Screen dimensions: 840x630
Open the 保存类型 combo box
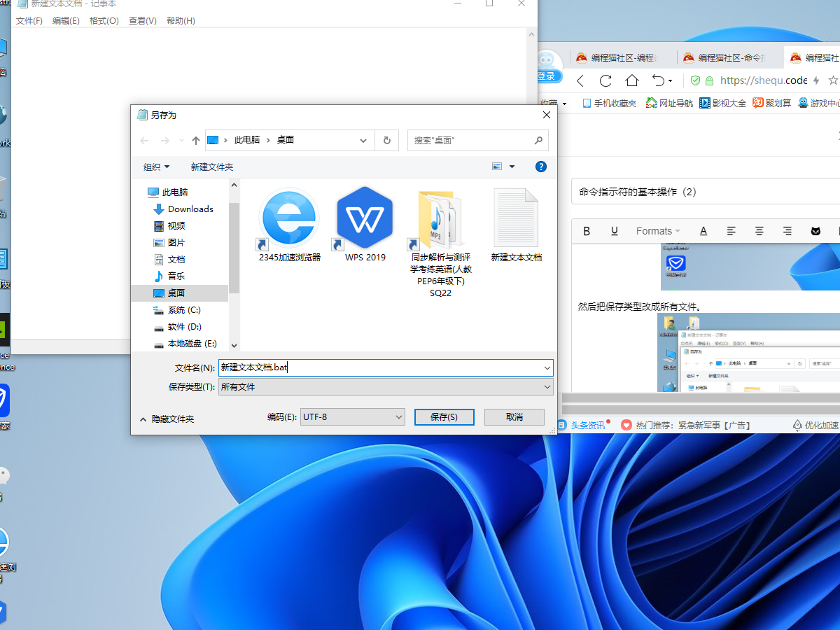pos(386,386)
